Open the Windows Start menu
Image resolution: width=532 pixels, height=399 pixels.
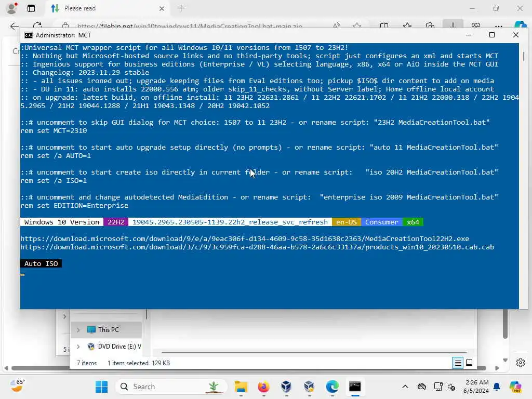point(101,387)
